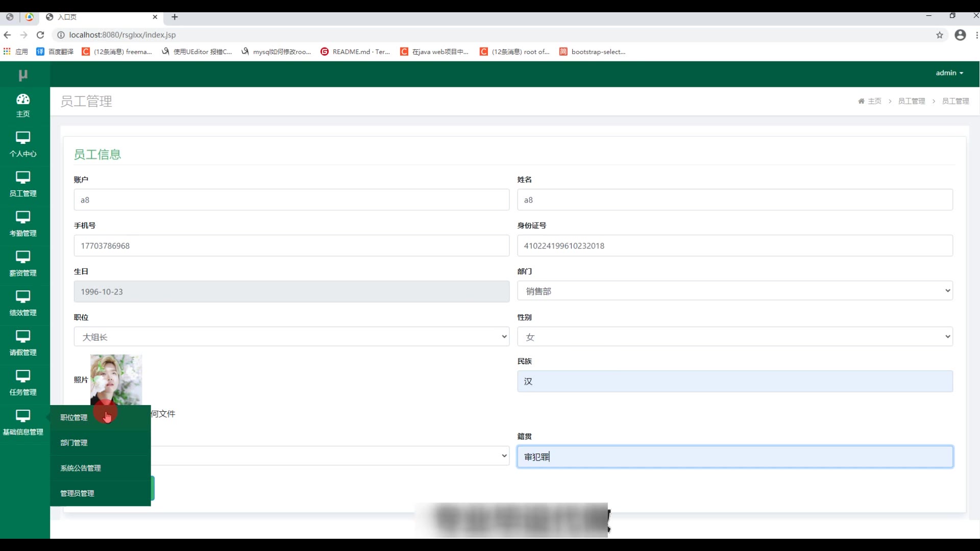The width and height of the screenshot is (980, 551).
Task: Click 主页 breadcrumb link
Action: click(x=874, y=101)
